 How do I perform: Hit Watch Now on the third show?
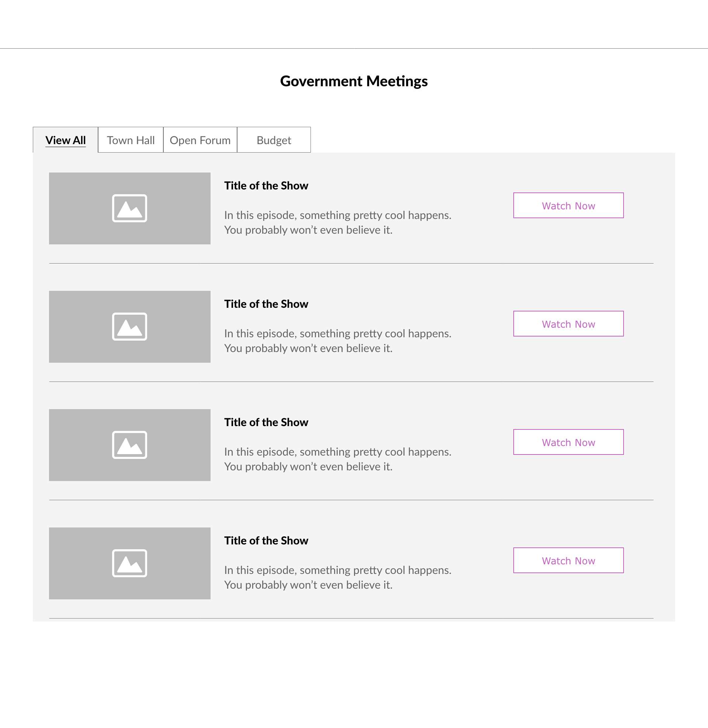tap(568, 442)
